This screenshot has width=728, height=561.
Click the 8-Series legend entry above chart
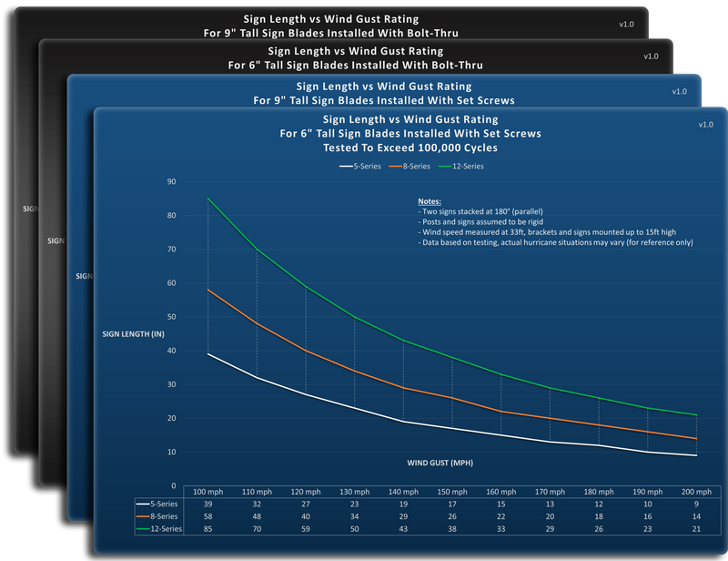click(409, 166)
